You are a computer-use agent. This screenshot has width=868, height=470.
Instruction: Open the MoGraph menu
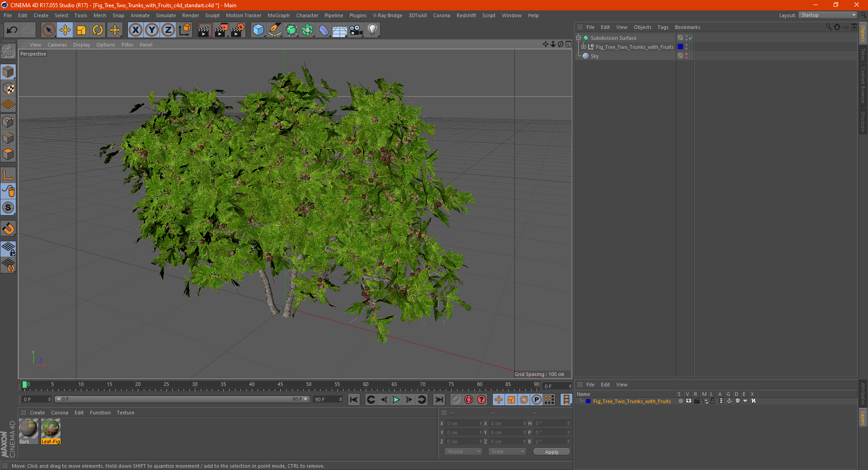pyautogui.click(x=278, y=15)
